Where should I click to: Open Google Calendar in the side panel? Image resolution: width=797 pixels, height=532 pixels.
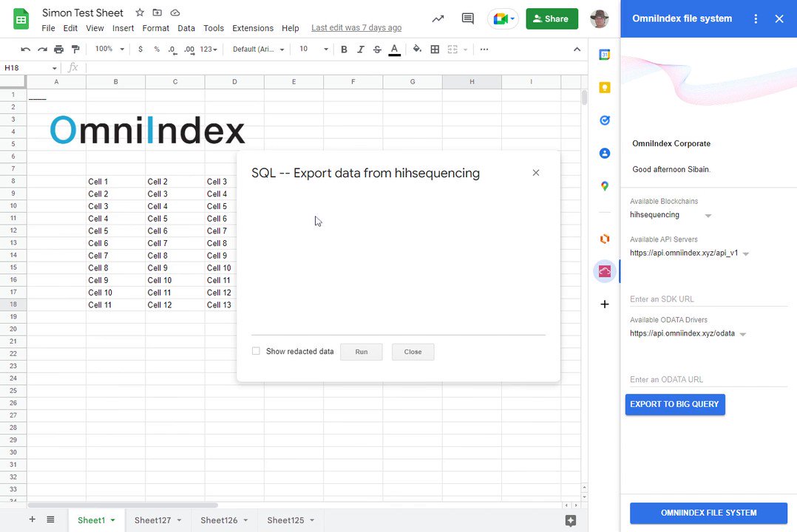(x=604, y=54)
